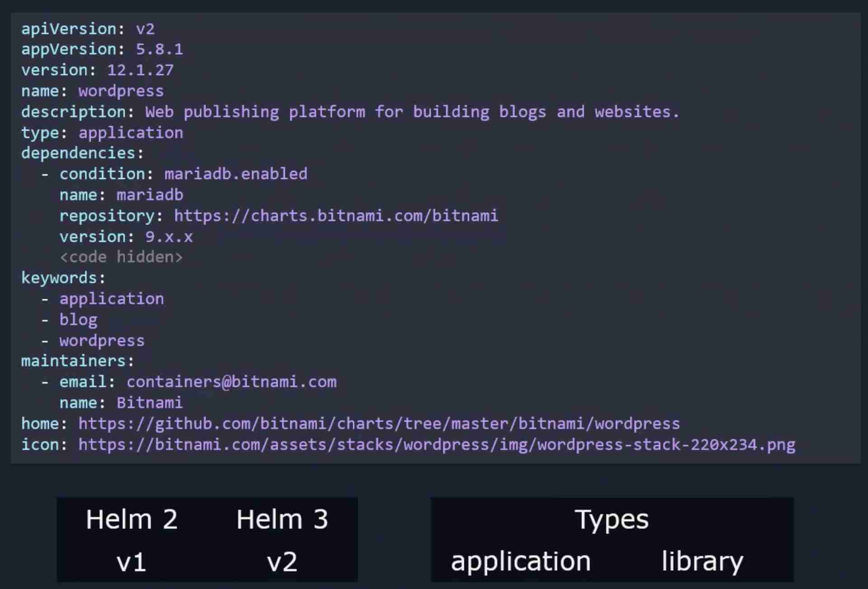Click the email containers@bitnami.com

(231, 382)
